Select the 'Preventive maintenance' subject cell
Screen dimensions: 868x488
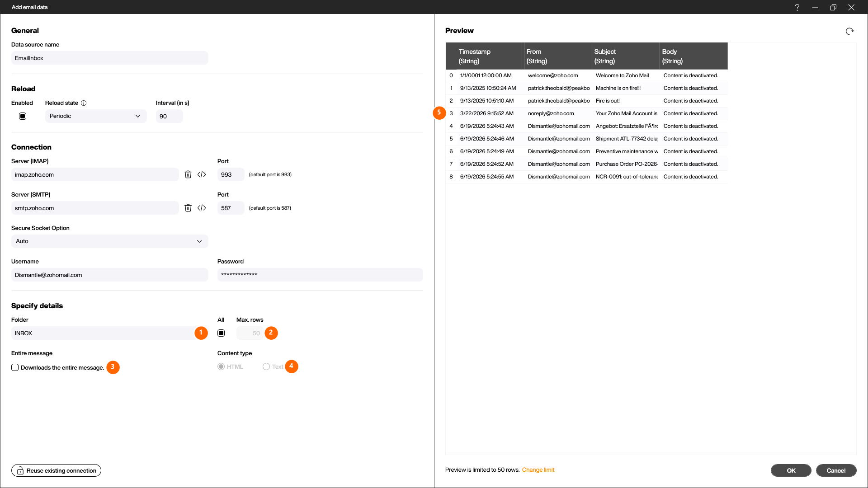click(626, 151)
